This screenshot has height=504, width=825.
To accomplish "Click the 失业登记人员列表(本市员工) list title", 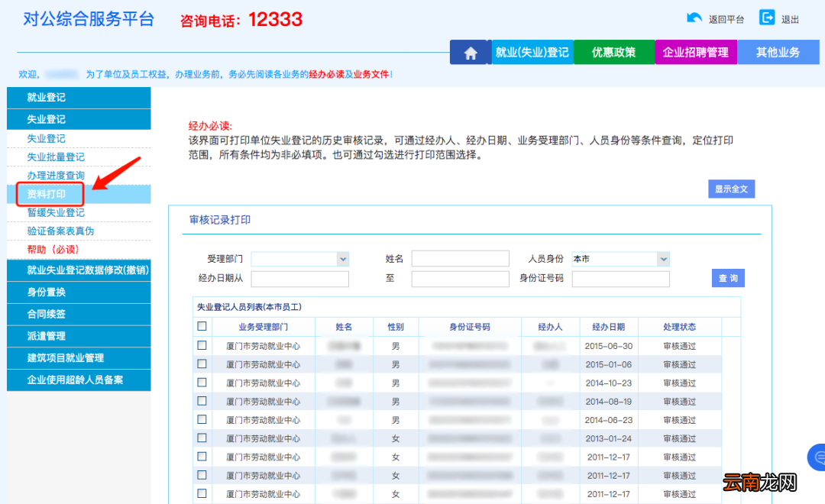I will coord(249,307).
